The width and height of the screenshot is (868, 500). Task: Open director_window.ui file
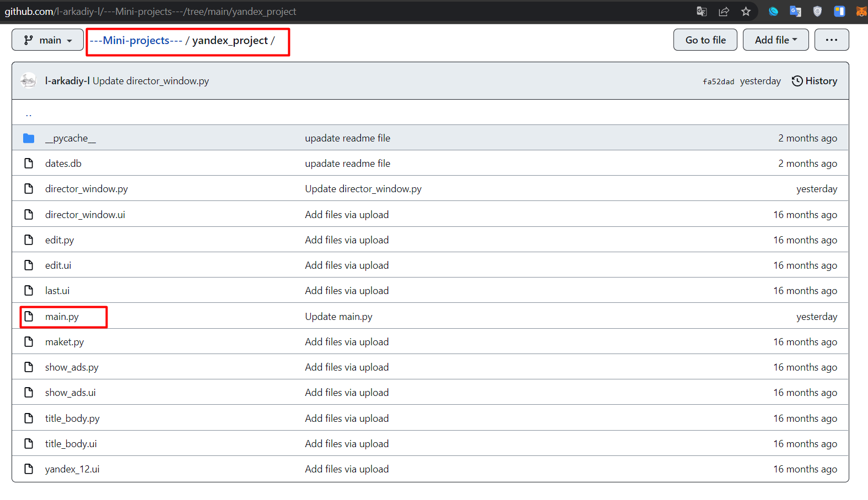pos(85,215)
